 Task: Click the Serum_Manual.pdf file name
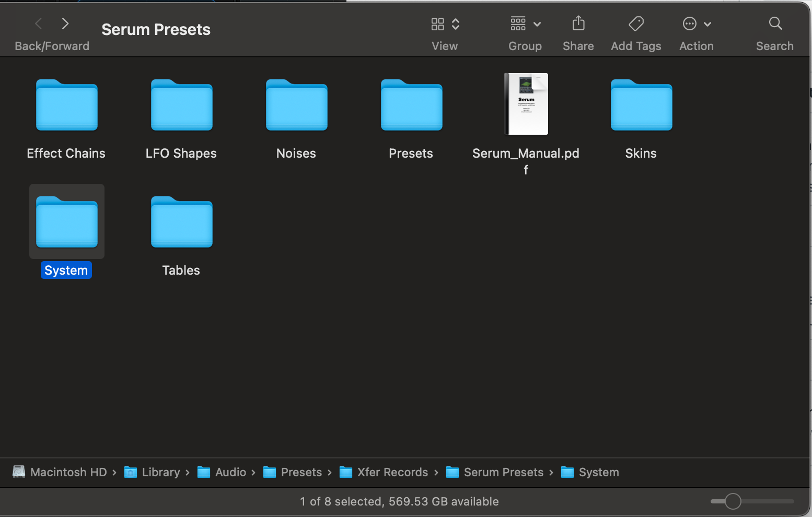[x=526, y=161]
